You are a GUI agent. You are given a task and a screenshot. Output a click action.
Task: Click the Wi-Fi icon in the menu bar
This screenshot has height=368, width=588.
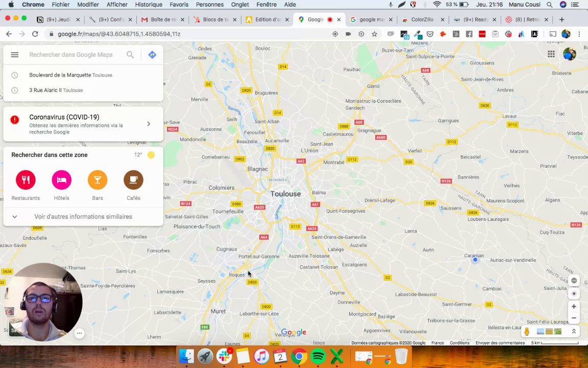click(x=437, y=5)
